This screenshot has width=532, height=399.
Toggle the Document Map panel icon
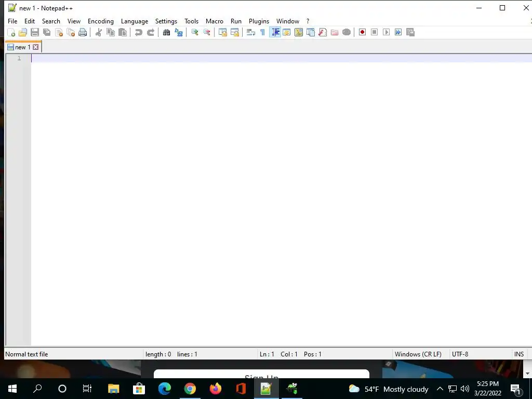(x=299, y=32)
